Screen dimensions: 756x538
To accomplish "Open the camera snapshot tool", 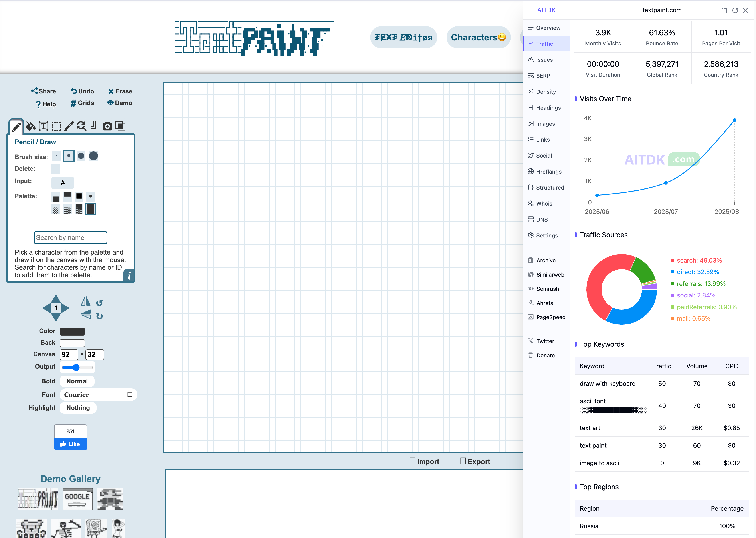I will click(x=107, y=126).
